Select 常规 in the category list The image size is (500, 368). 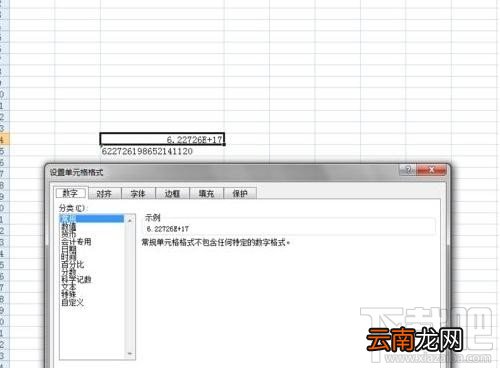point(92,219)
